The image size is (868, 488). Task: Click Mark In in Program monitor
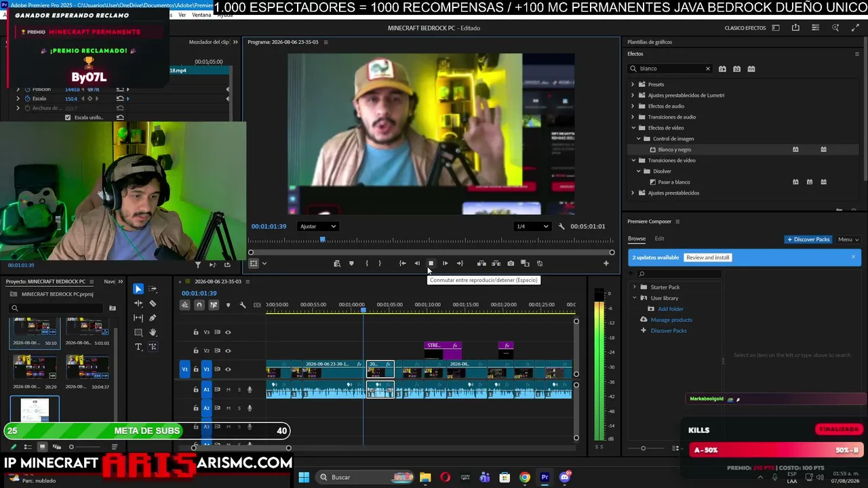click(367, 264)
